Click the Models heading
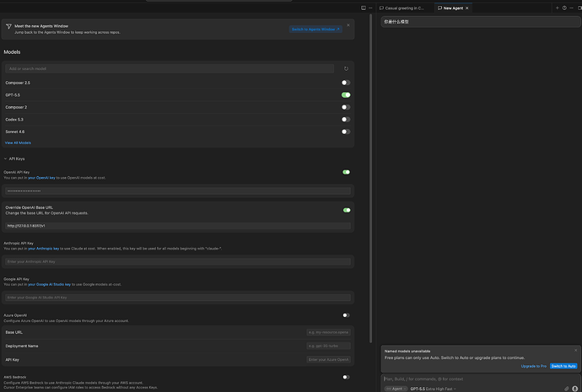The height and width of the screenshot is (392, 582). click(x=12, y=52)
